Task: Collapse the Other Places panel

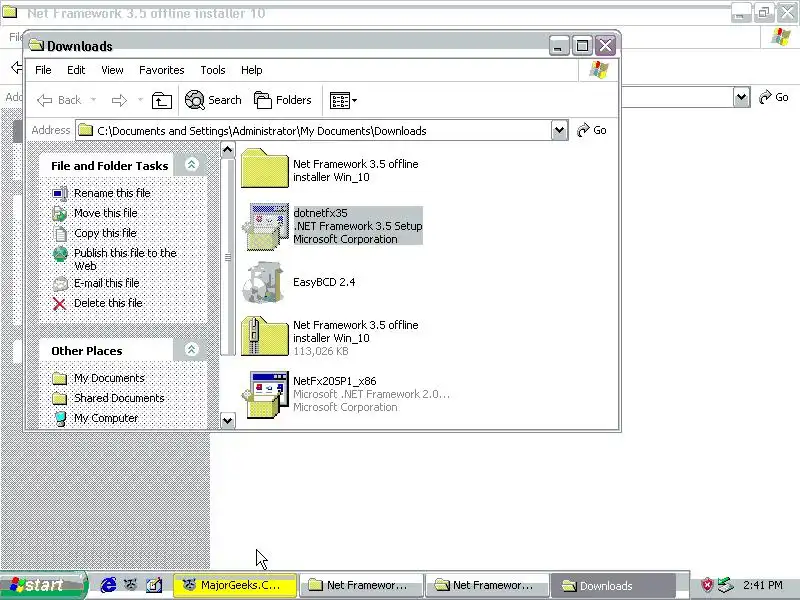Action: [191, 349]
